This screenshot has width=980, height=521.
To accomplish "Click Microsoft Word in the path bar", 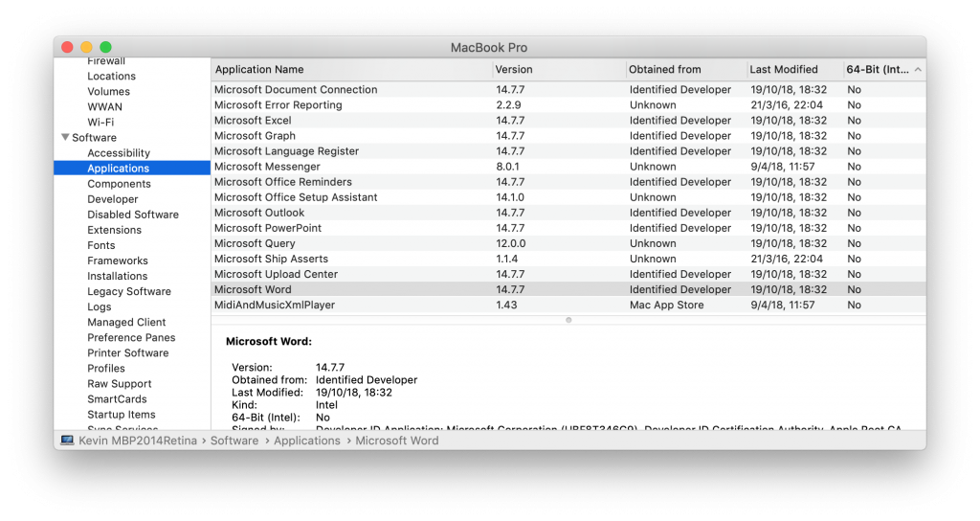I will click(397, 441).
